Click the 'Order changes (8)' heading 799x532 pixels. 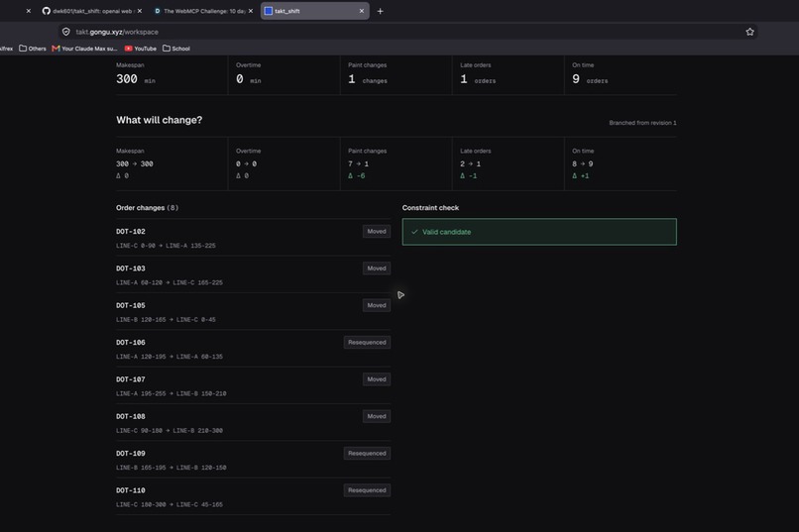(148, 208)
